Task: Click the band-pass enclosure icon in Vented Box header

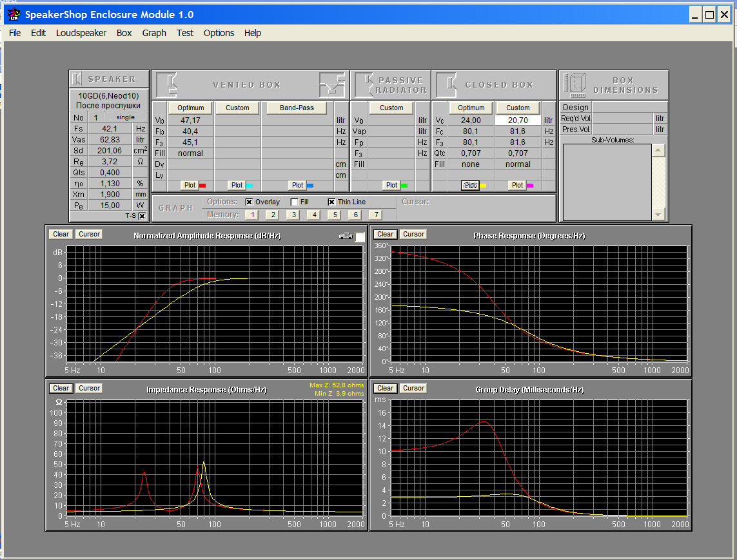Action: pyautogui.click(x=333, y=84)
